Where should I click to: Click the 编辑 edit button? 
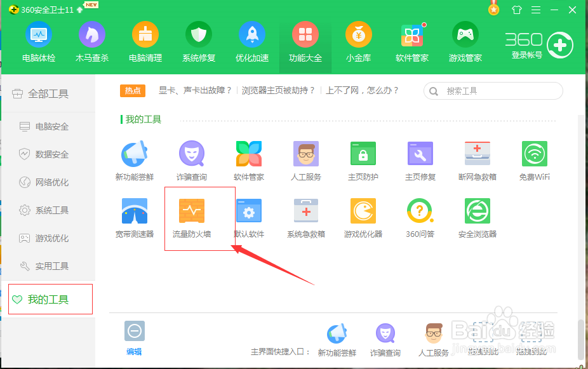pyautogui.click(x=134, y=338)
